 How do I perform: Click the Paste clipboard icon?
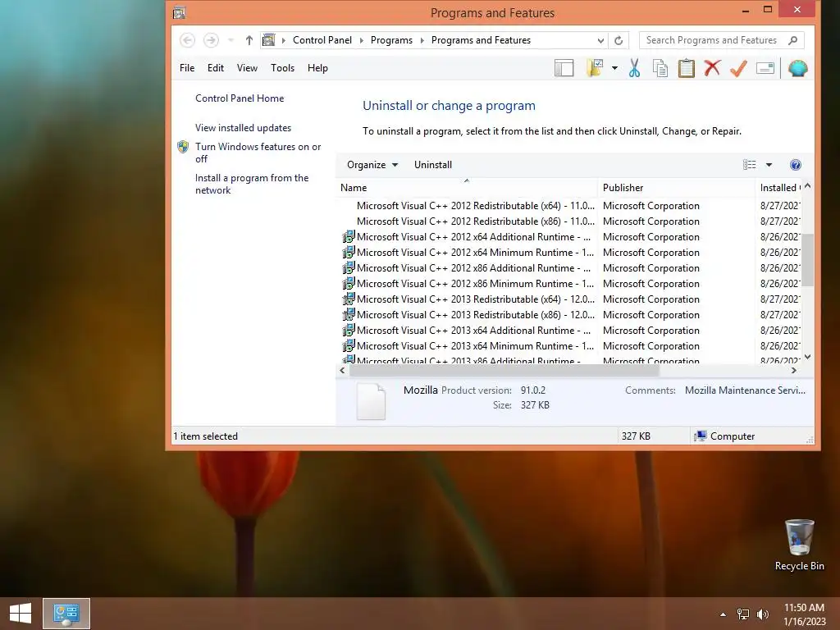(x=687, y=68)
